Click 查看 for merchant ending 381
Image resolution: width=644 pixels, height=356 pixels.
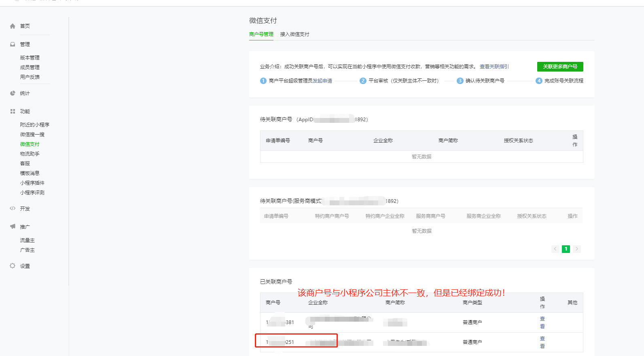542,322
